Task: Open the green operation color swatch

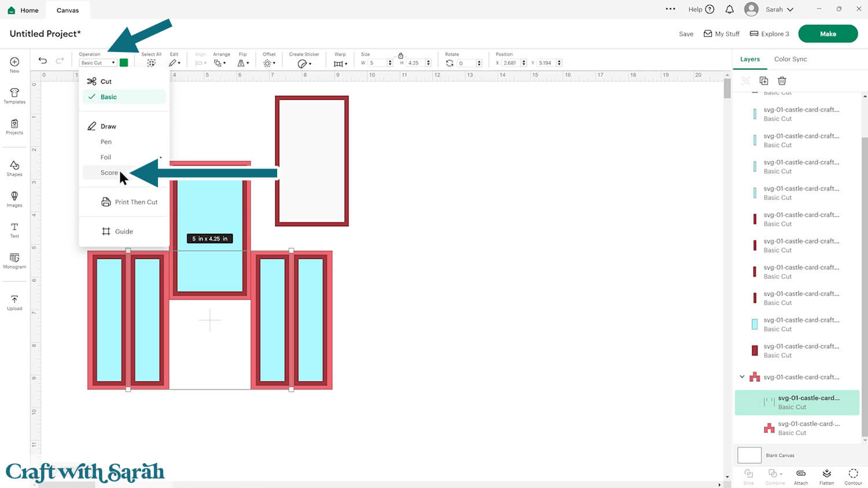Action: [124, 63]
